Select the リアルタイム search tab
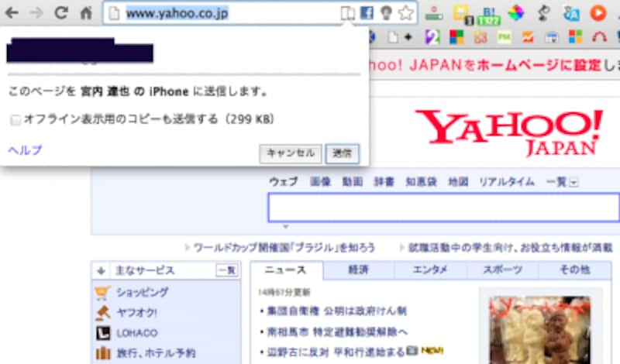 (507, 182)
